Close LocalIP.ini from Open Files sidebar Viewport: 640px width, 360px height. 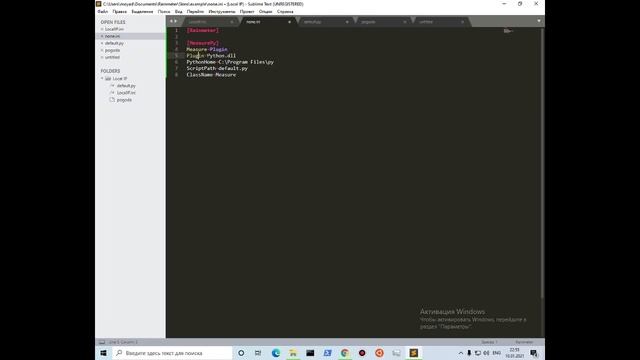pos(102,29)
